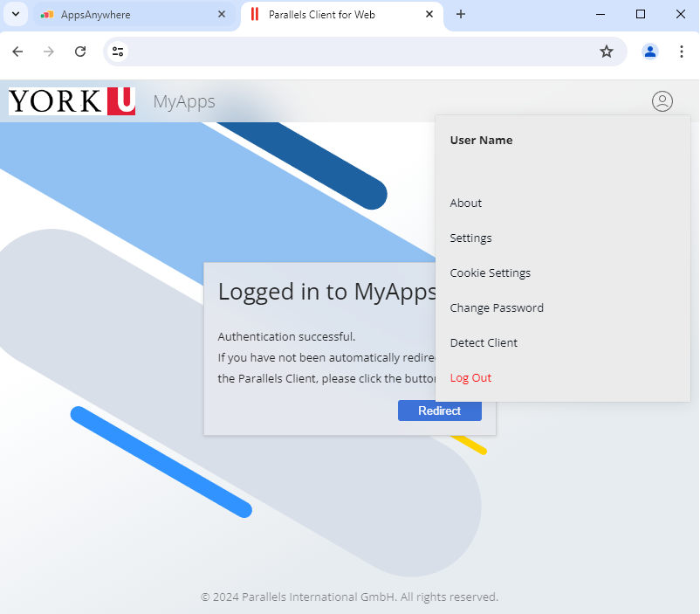Go back to the previous page
Image resolution: width=700 pixels, height=614 pixels.
[17, 52]
